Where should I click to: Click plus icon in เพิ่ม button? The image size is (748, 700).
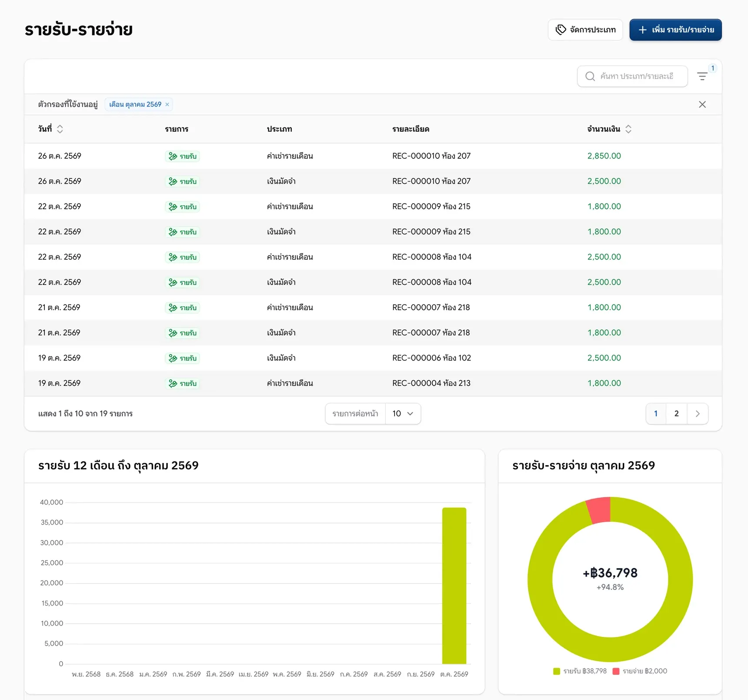point(642,30)
